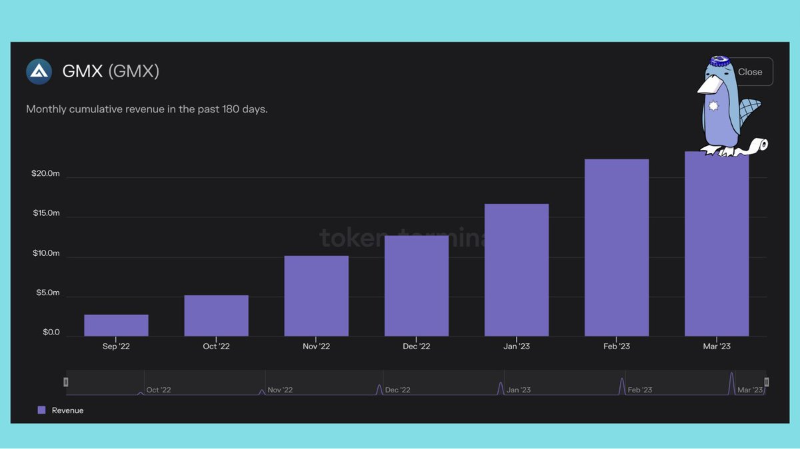
Task: Select the Mar '23 revenue bar
Action: (716, 245)
